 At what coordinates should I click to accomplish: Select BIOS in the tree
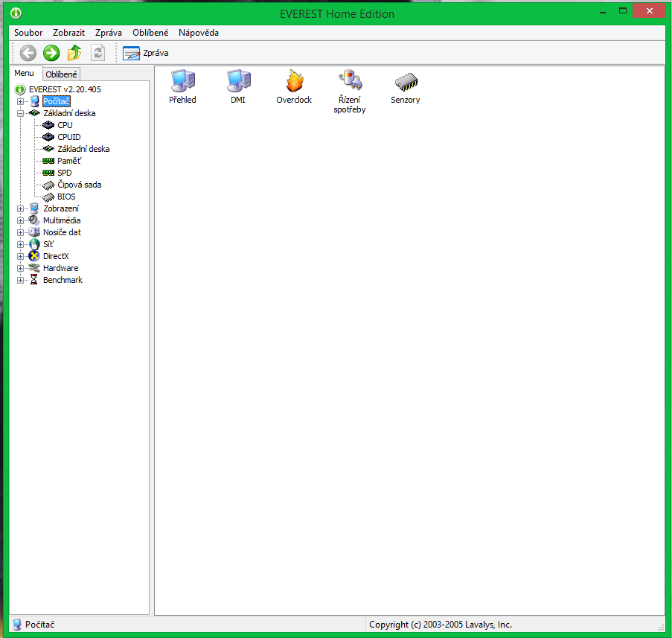[66, 197]
